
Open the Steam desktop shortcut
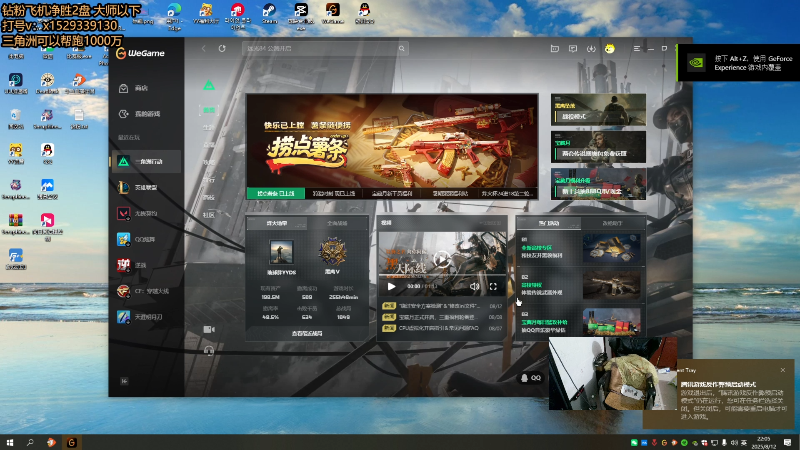pos(269,13)
